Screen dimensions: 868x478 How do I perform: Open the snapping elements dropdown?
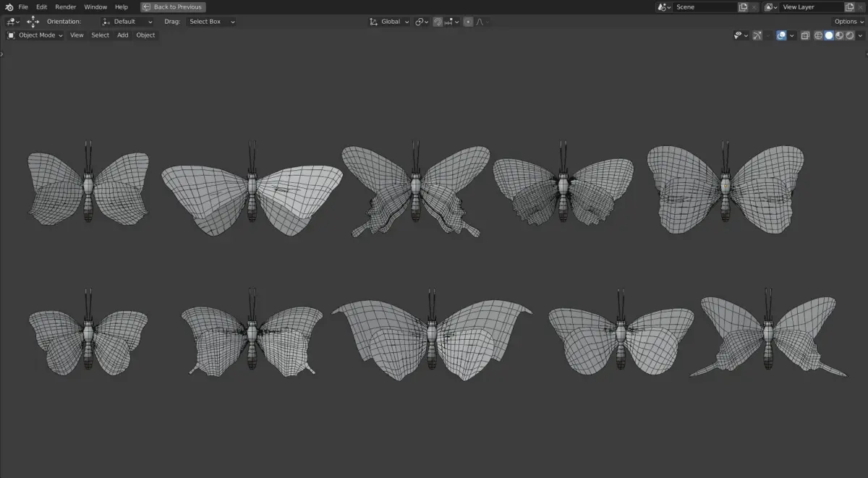452,22
